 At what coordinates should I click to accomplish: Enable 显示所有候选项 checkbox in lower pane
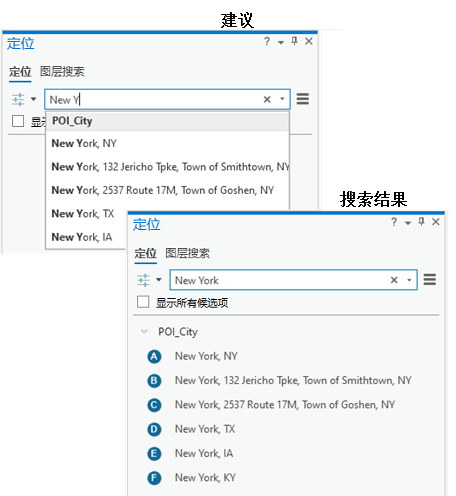pyautogui.click(x=143, y=302)
